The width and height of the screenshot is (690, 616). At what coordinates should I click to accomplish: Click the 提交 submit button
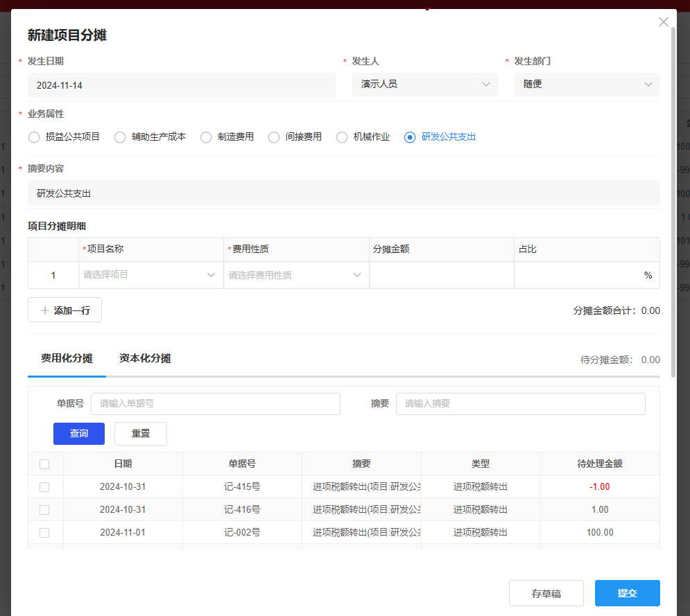point(626,592)
